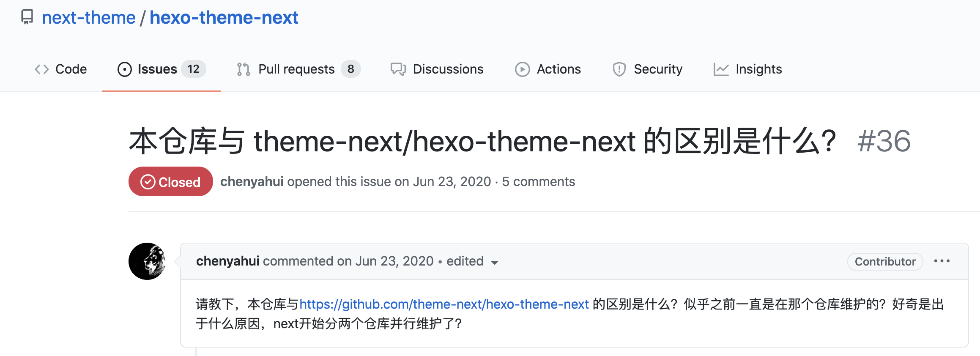This screenshot has width=980, height=356.
Task: Open the Security tab
Action: coord(658,69)
